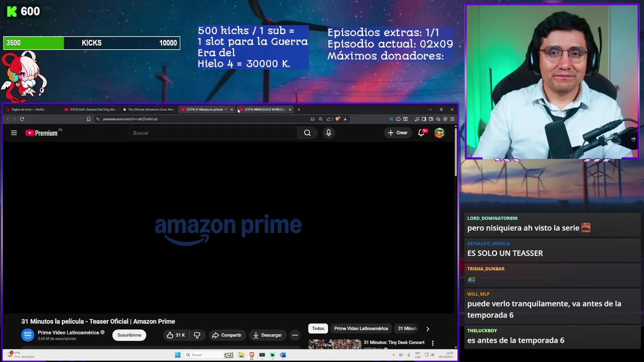Open the Brave Shields lion icon
Viewport: 644px width, 362px height.
tap(338, 119)
